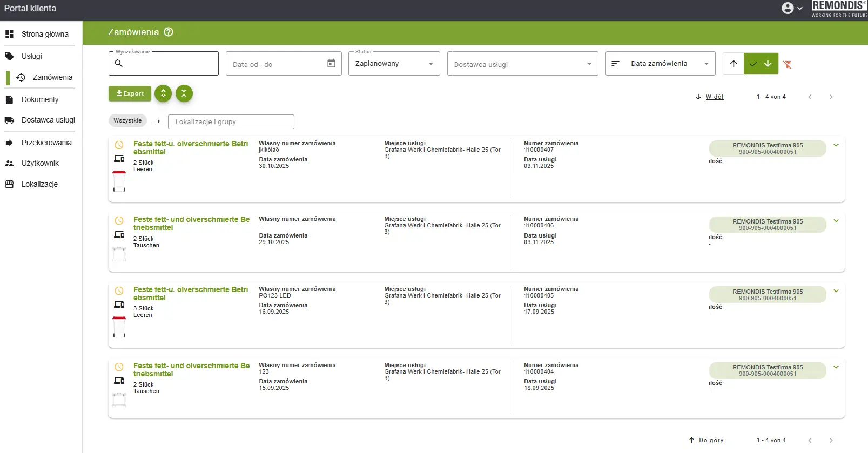The image size is (868, 453).
Task: Click the Export button
Action: tap(130, 93)
